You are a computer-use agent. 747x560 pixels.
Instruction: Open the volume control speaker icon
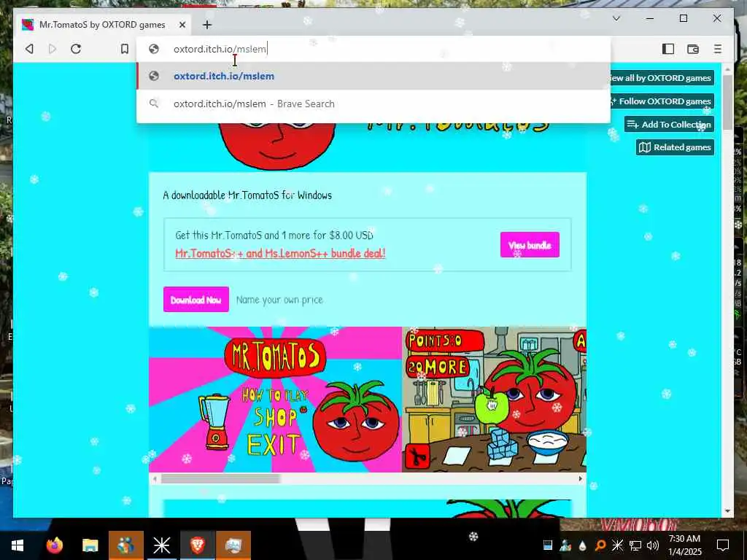(x=653, y=545)
